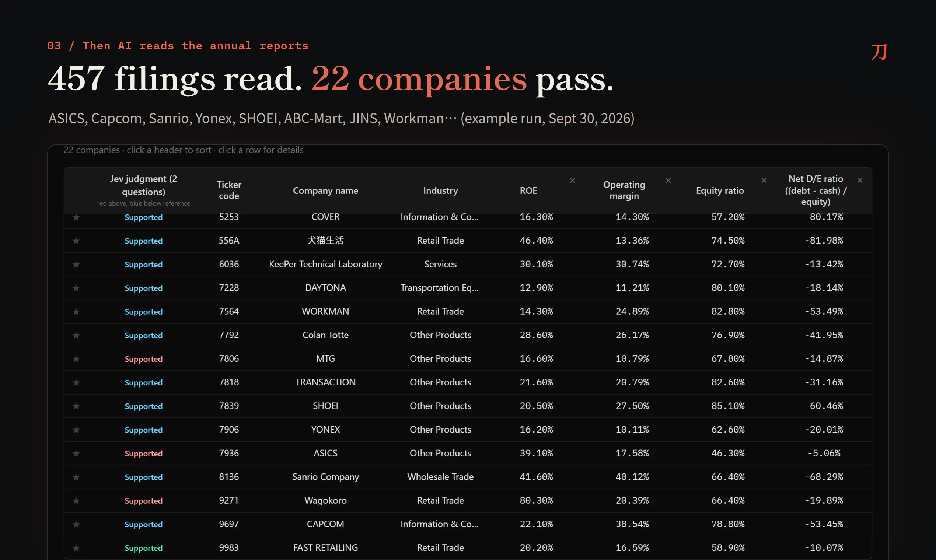Sort table by Ticker code header
This screenshot has width=936, height=560.
click(229, 190)
